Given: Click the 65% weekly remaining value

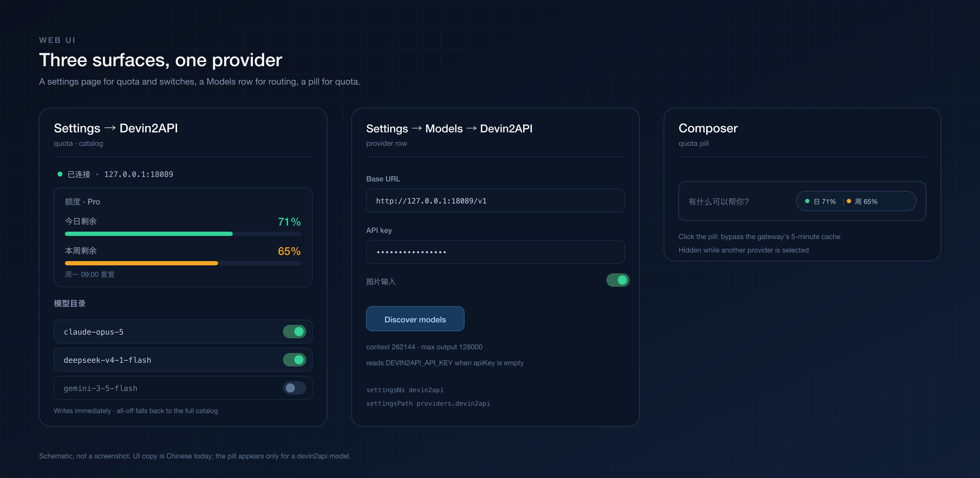Looking at the screenshot, I should (x=289, y=251).
